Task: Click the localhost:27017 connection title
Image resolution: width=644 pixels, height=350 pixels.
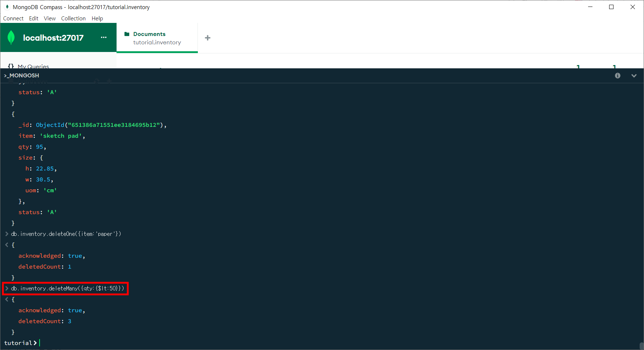Action: 53,38
